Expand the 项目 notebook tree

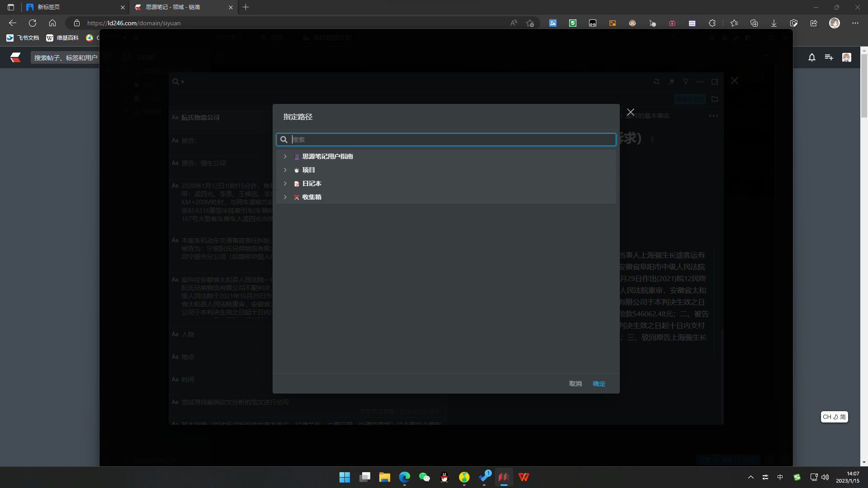tap(285, 170)
